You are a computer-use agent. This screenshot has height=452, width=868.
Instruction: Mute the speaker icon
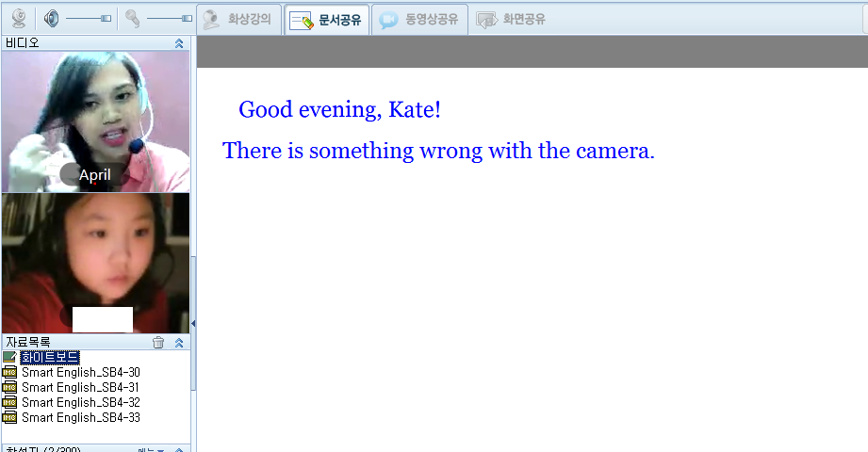click(52, 18)
